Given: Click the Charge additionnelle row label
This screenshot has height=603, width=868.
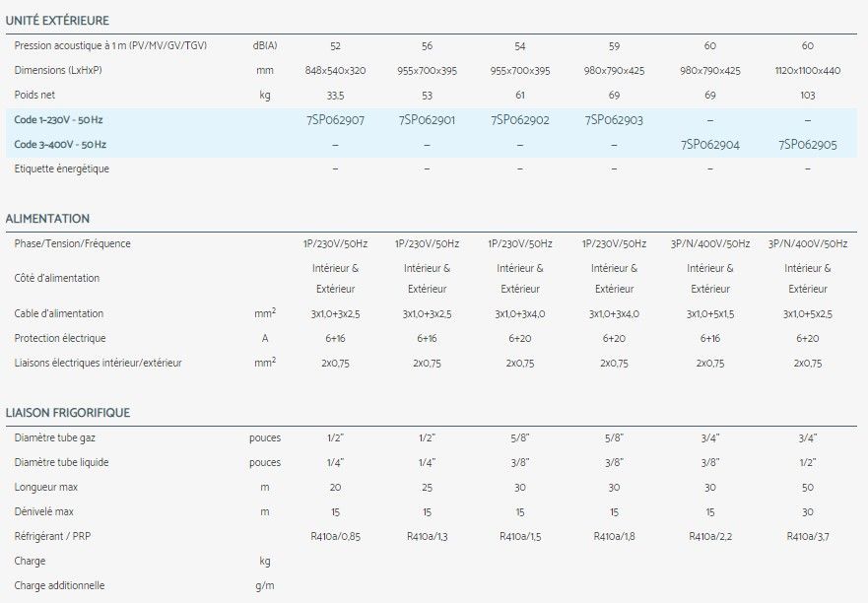Looking at the screenshot, I should coord(60,585).
